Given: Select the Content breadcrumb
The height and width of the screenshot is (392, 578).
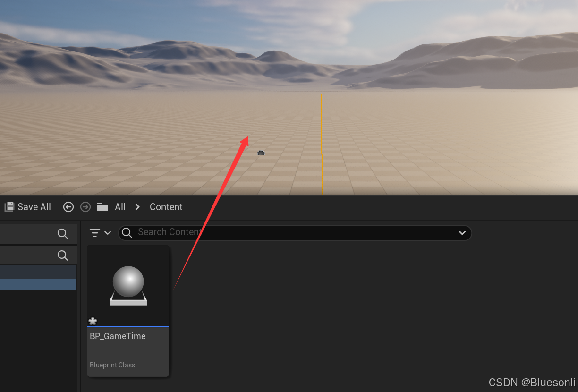Looking at the screenshot, I should [166, 207].
